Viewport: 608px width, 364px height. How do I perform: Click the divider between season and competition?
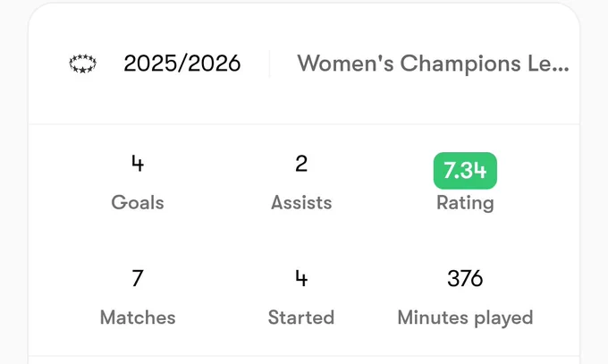coord(269,63)
